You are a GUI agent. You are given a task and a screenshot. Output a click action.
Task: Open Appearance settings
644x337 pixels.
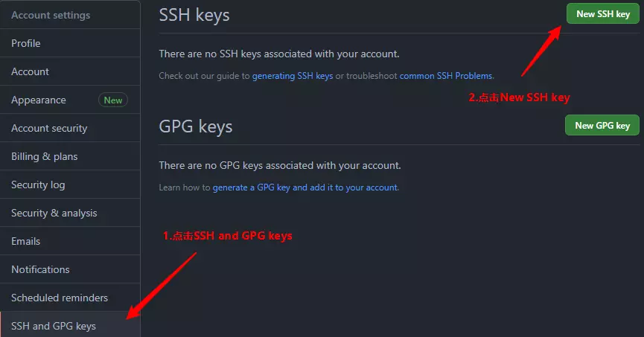click(x=39, y=100)
